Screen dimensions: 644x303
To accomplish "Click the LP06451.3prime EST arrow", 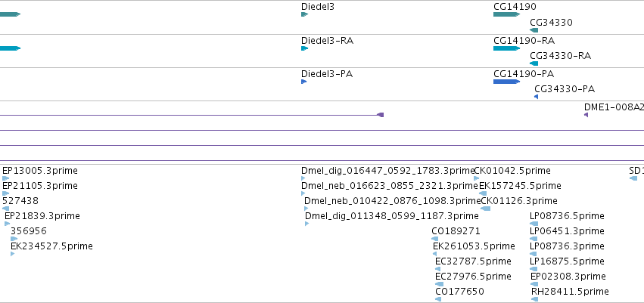I will pos(534,239).
